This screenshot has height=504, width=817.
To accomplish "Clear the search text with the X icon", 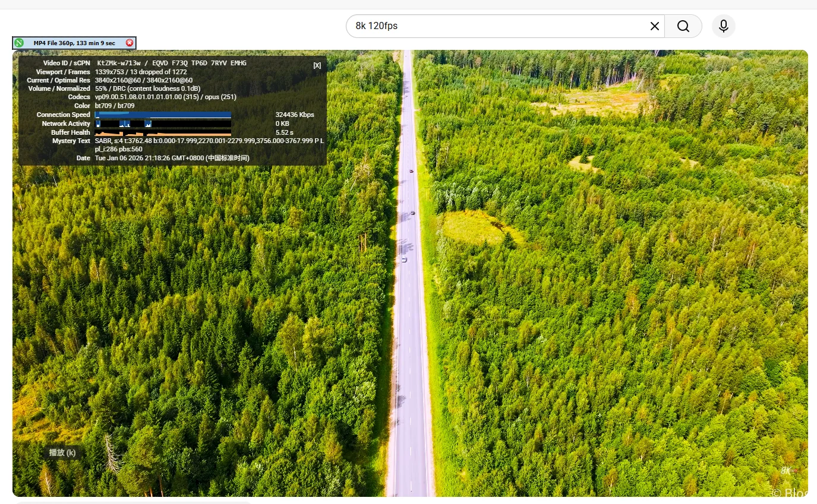I will pos(654,26).
